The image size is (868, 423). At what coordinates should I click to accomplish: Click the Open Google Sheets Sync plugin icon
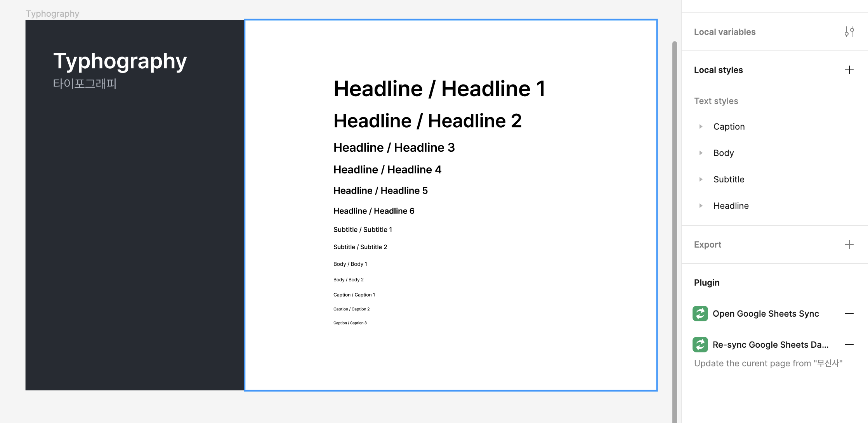[x=700, y=314]
